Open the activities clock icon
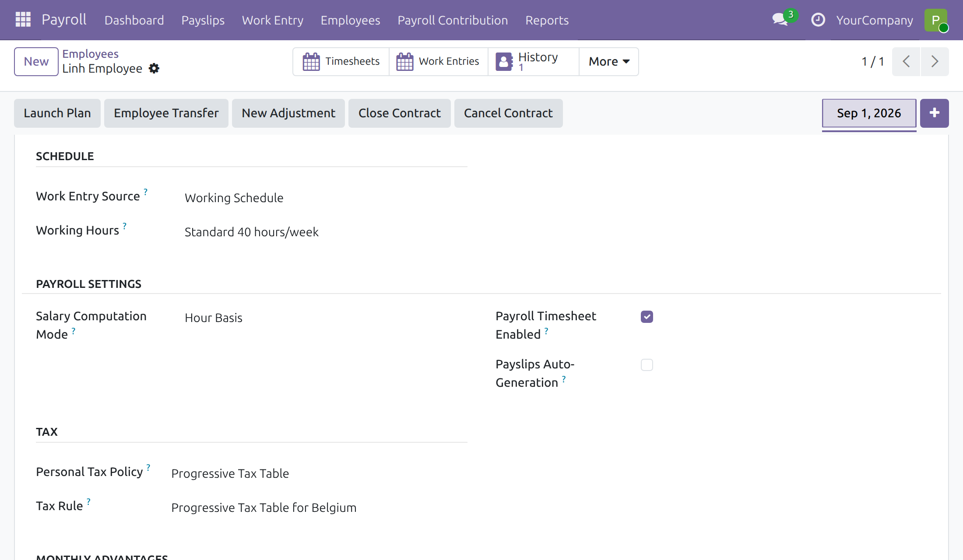The width and height of the screenshot is (963, 560). (818, 20)
